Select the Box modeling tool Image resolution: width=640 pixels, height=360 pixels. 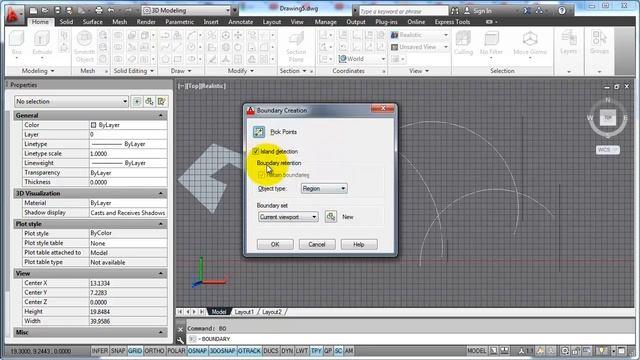click(16, 43)
